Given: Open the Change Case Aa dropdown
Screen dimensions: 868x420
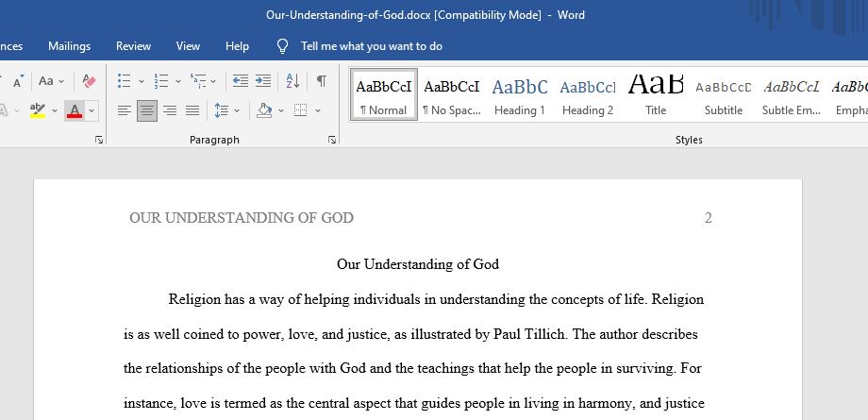Looking at the screenshot, I should pos(52,81).
